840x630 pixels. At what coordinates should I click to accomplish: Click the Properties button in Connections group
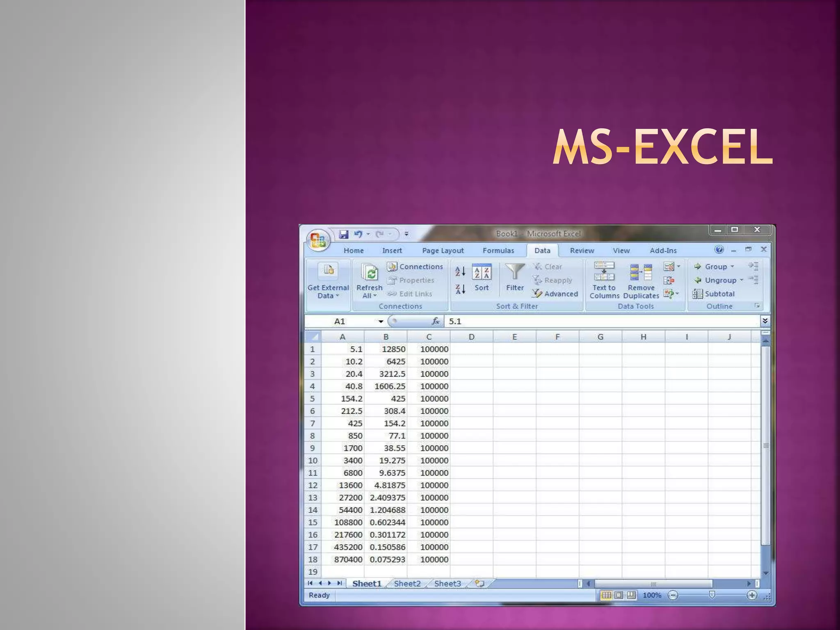coord(411,280)
